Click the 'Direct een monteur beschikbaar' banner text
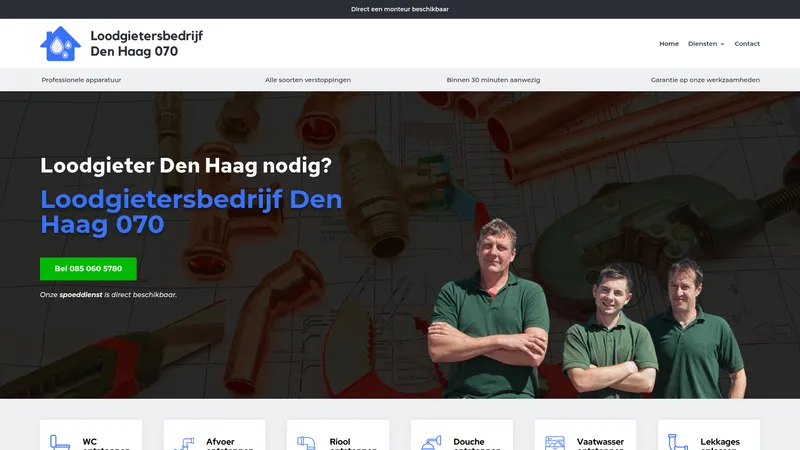Viewport: 800px width, 450px height. point(399,9)
